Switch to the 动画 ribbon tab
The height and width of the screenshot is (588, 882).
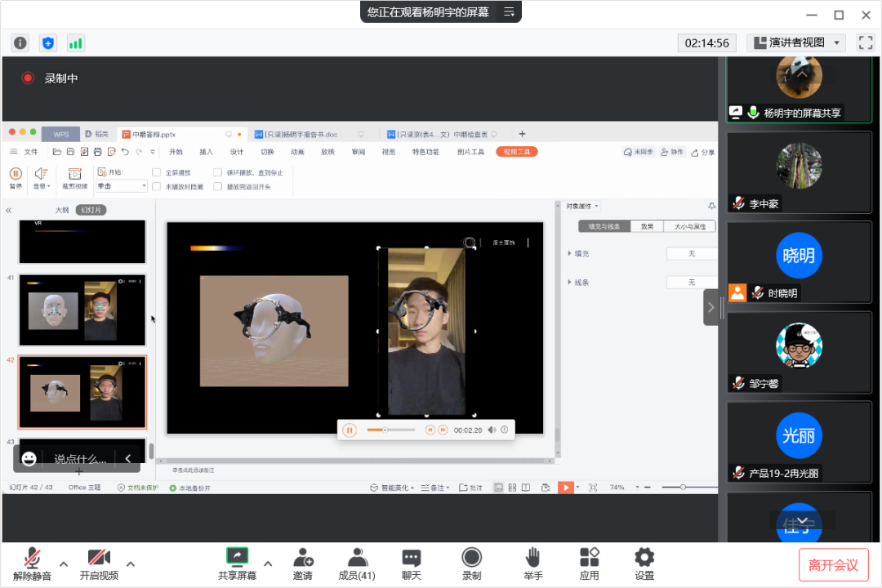tap(297, 152)
